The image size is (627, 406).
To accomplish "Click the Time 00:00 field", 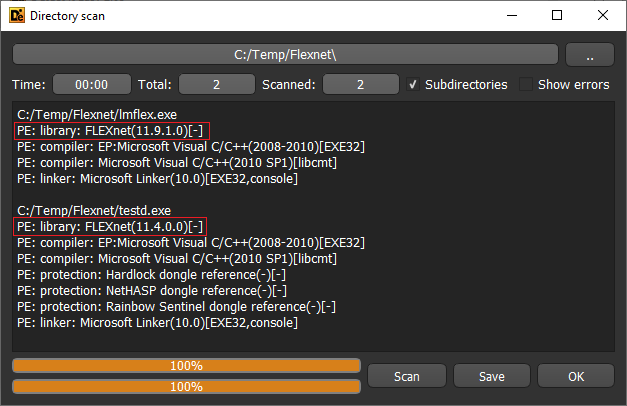I will tap(92, 85).
